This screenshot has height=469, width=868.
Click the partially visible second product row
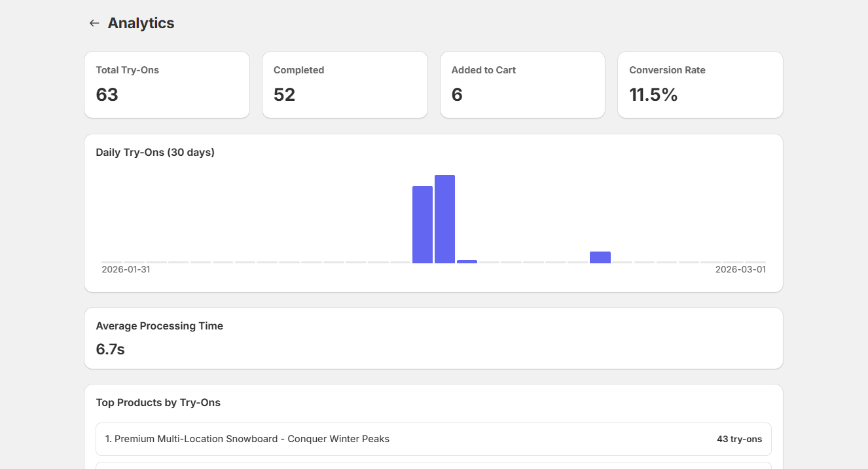pos(433,466)
